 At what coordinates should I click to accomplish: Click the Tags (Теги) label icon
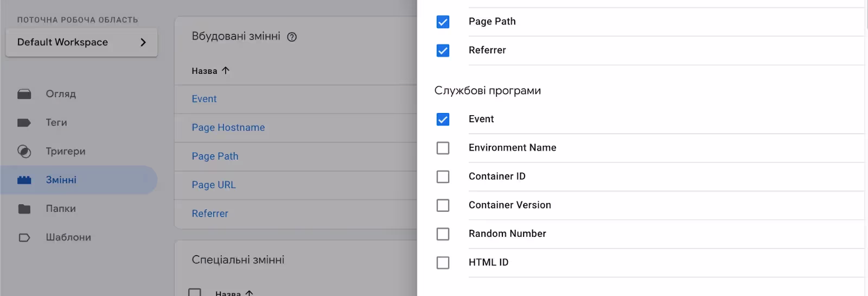24,123
